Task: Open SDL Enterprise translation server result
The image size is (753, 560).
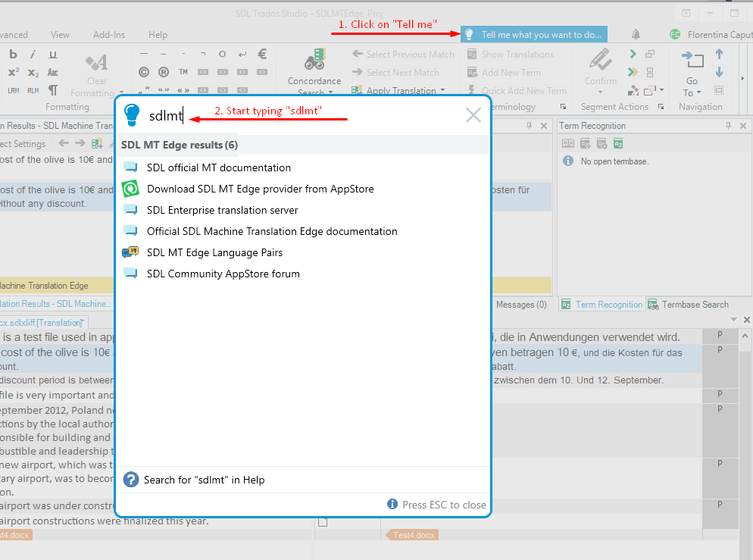Action: (x=223, y=210)
